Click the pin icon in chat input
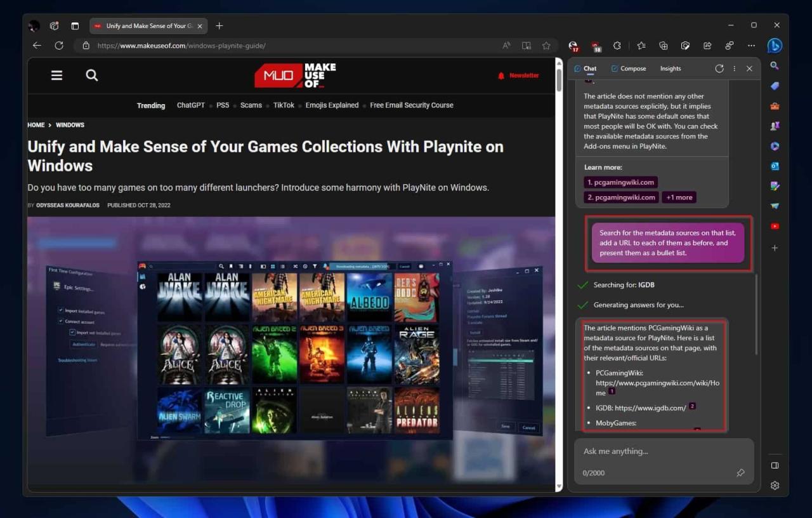The height and width of the screenshot is (518, 812). 740,473
